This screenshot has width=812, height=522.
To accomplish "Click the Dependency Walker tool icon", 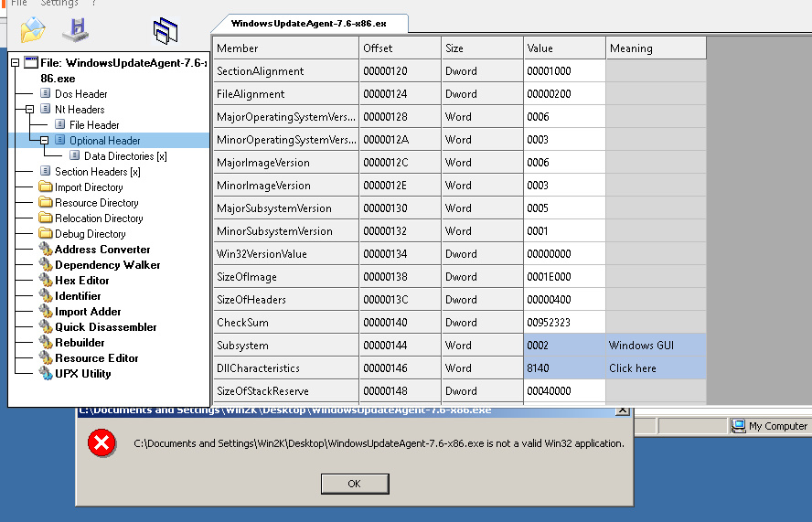I will pos(46,264).
